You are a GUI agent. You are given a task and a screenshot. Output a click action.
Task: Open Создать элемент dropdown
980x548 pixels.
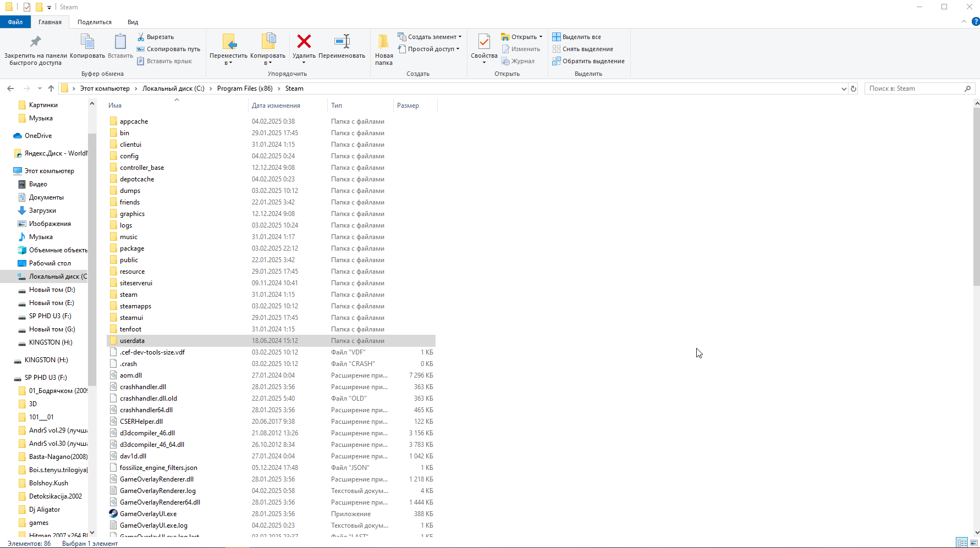tap(430, 37)
